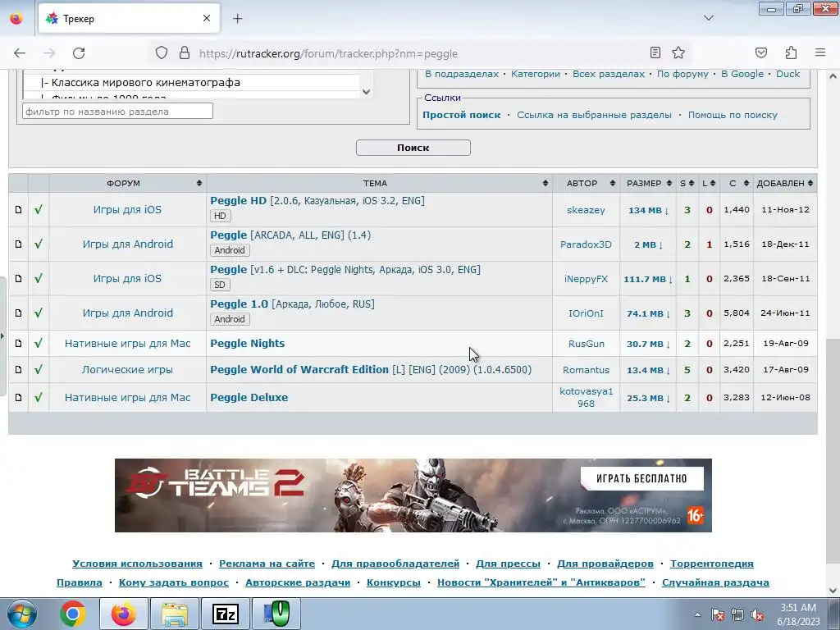Reload the page with the refresh icon
The width and height of the screenshot is (840, 630).
(79, 53)
